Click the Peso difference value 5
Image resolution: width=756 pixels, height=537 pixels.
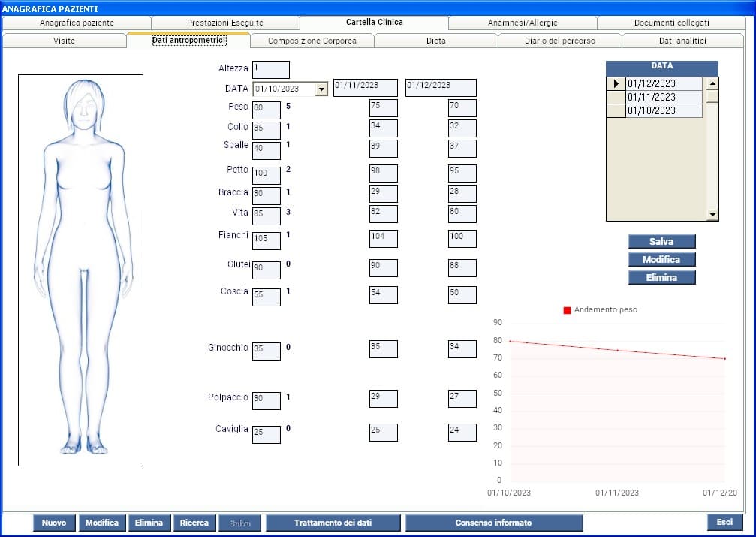click(288, 106)
